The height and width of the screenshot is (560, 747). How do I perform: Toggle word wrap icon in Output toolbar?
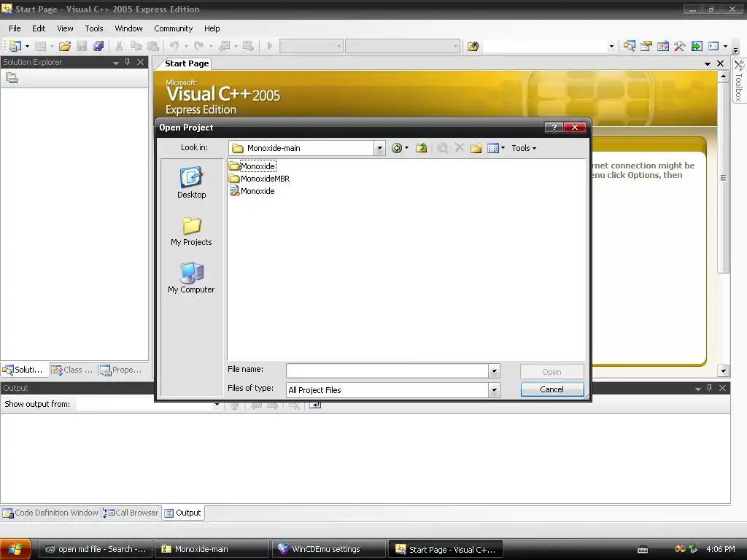pyautogui.click(x=315, y=405)
